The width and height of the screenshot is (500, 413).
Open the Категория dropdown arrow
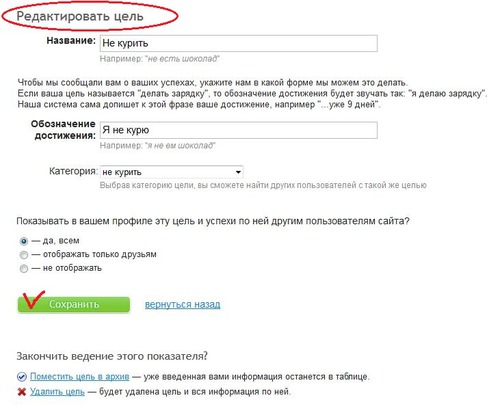(x=238, y=172)
